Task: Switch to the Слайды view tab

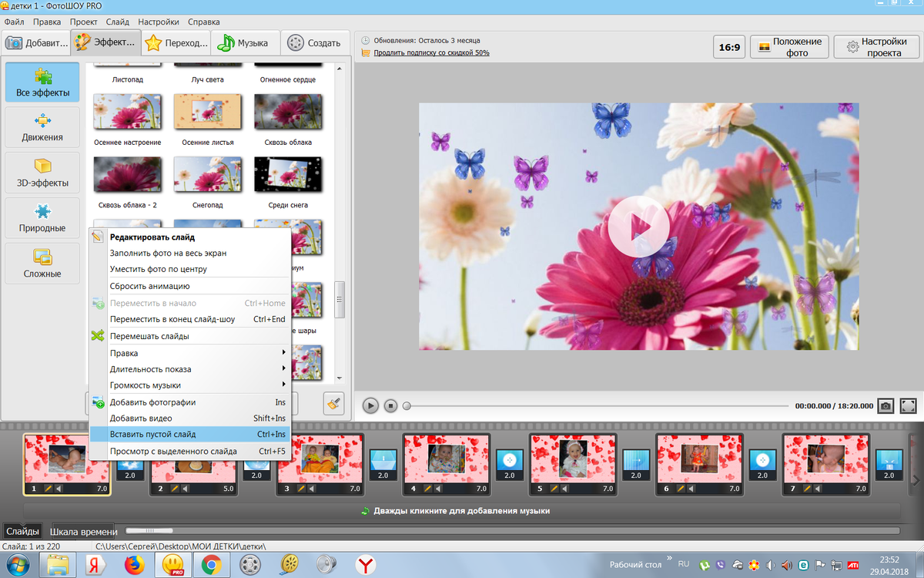Action: (22, 531)
